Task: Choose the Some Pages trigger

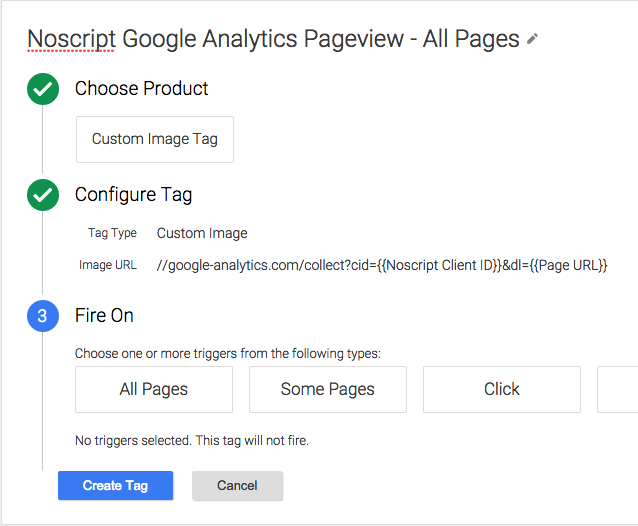Action: coord(328,389)
